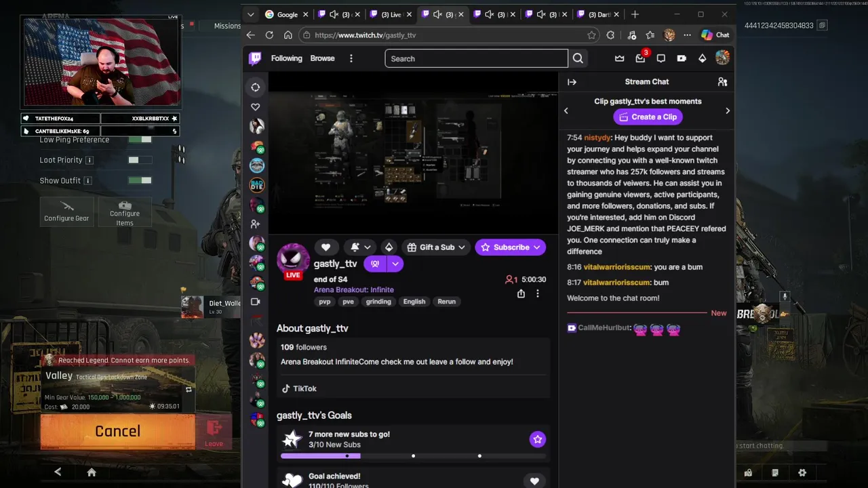This screenshot has width=868, height=488.
Task: Switch to the '(3) Live' browser tab
Action: pyautogui.click(x=391, y=14)
